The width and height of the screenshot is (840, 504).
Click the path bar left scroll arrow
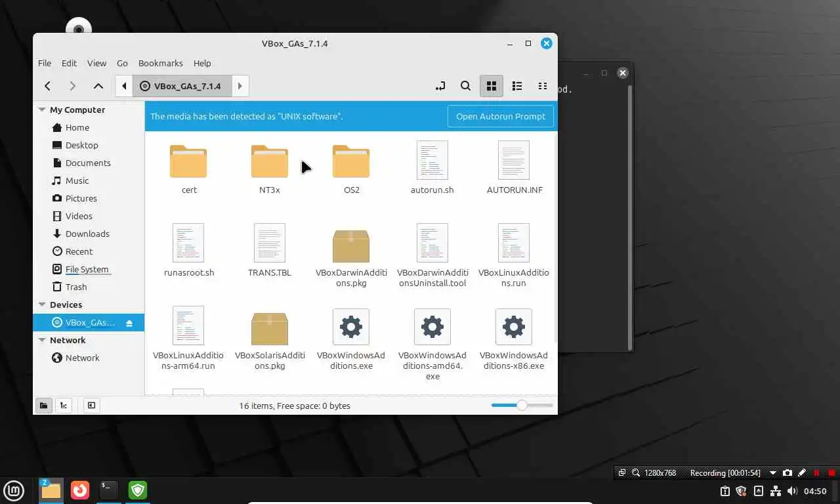[124, 86]
